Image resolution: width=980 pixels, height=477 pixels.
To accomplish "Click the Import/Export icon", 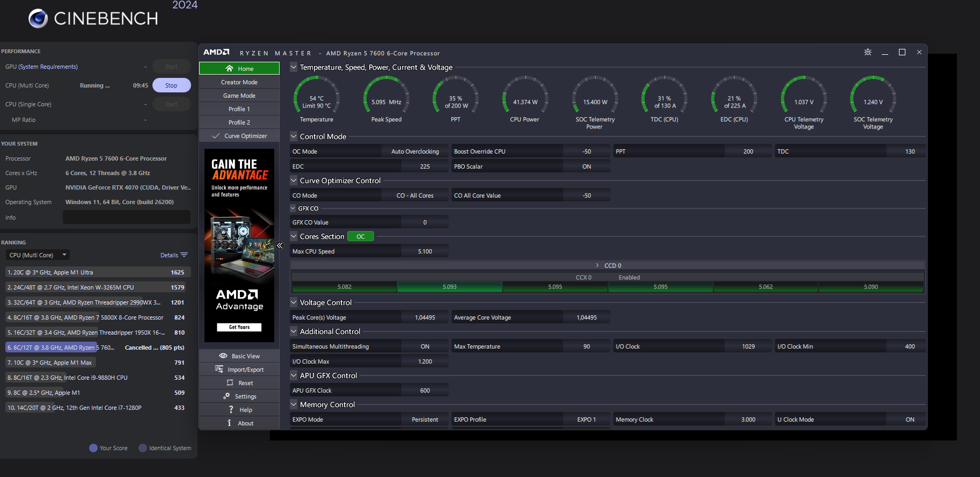I will [x=219, y=369].
